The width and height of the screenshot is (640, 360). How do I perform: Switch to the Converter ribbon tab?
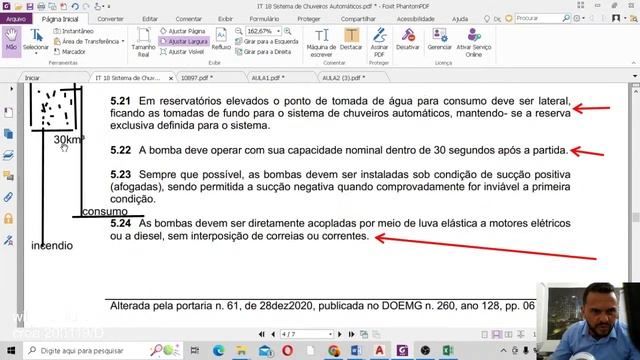click(x=110, y=19)
